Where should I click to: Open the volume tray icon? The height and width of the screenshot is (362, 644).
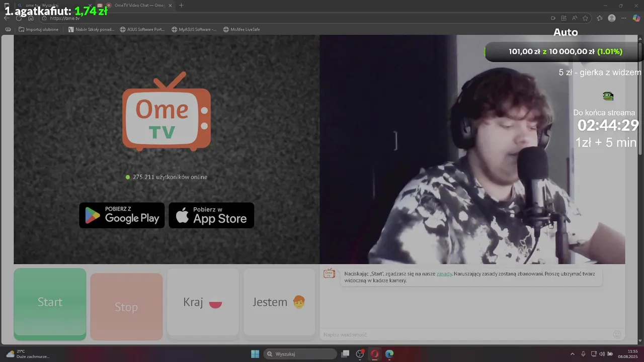pyautogui.click(x=602, y=354)
